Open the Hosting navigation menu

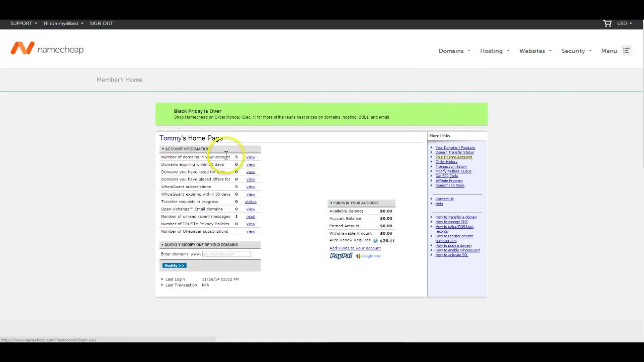point(494,51)
